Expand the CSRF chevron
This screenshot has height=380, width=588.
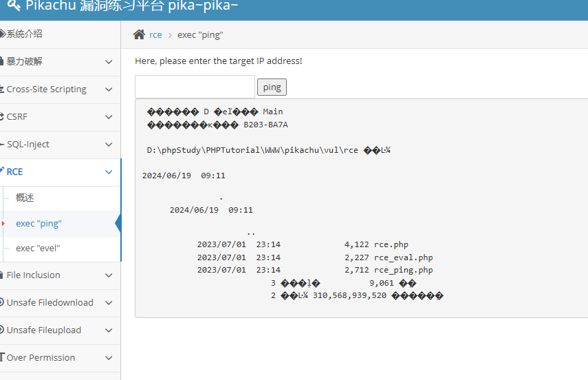(109, 117)
